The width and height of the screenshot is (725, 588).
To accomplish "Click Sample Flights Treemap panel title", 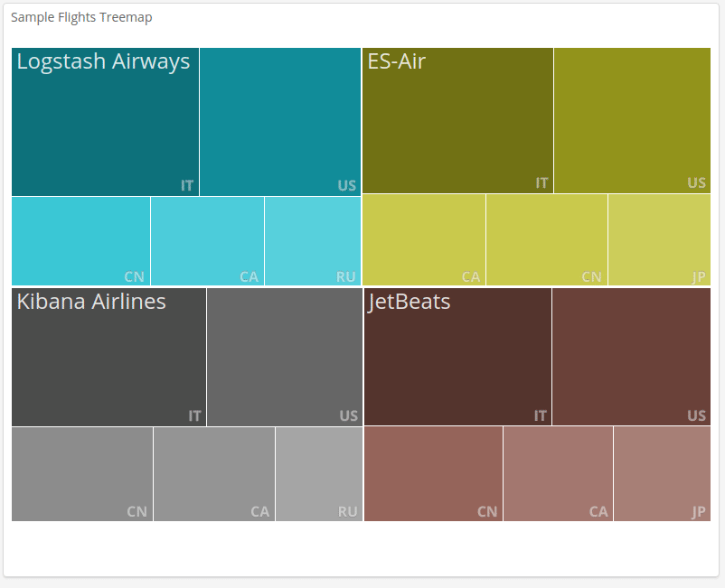I will coord(81,18).
